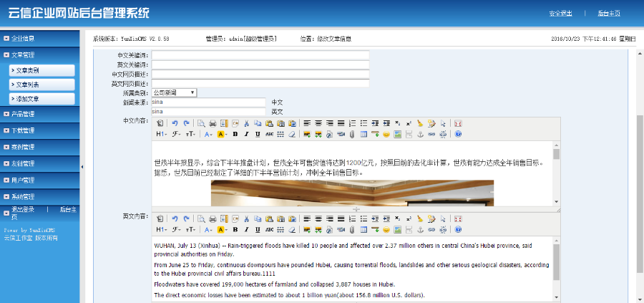
Task: Expand the 企业信息 sidebar menu
Action: point(40,38)
